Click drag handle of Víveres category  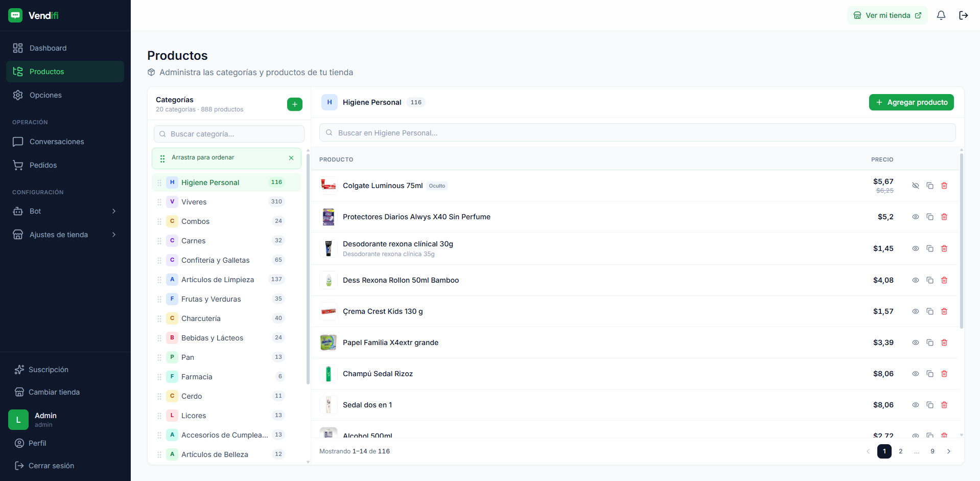click(x=159, y=202)
